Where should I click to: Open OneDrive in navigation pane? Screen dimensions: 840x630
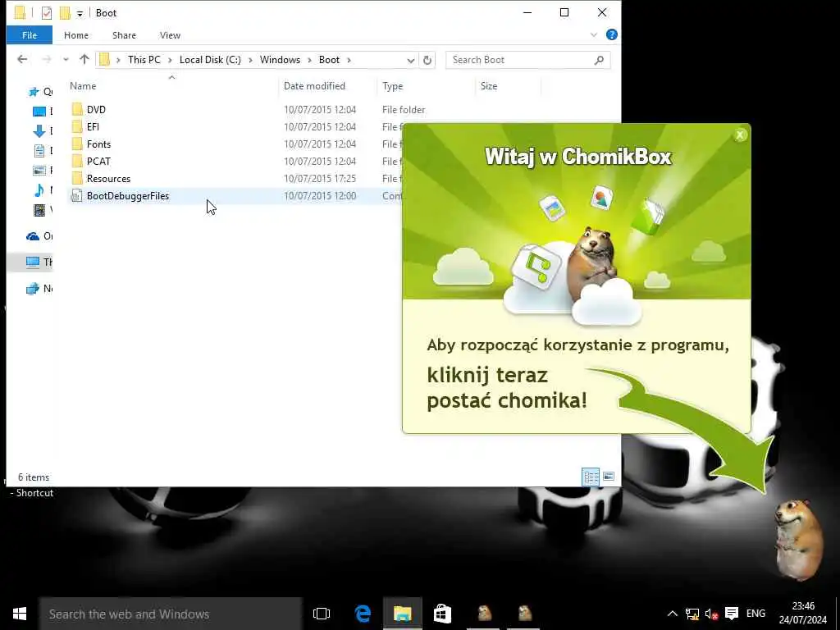tap(39, 235)
